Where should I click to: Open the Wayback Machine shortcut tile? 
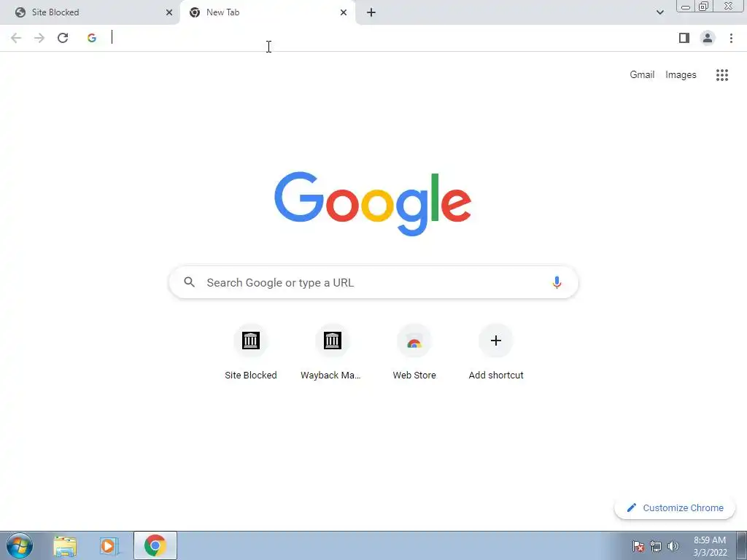click(332, 352)
